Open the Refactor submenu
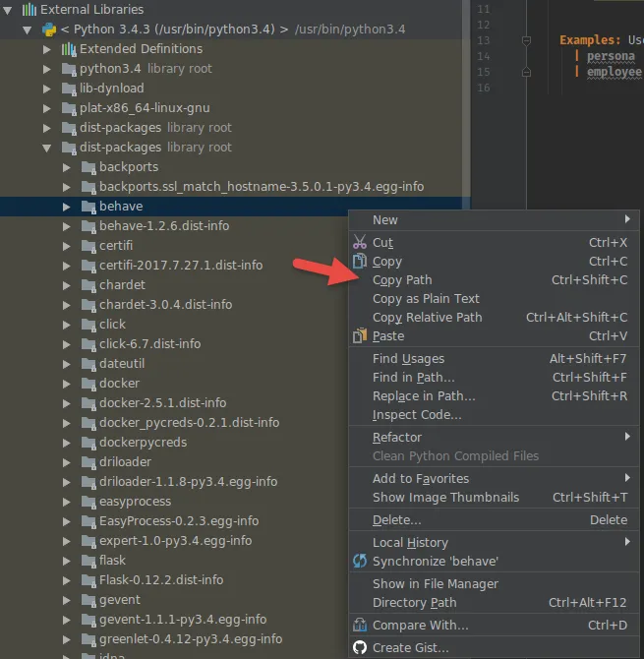The height and width of the screenshot is (659, 644). [494, 437]
